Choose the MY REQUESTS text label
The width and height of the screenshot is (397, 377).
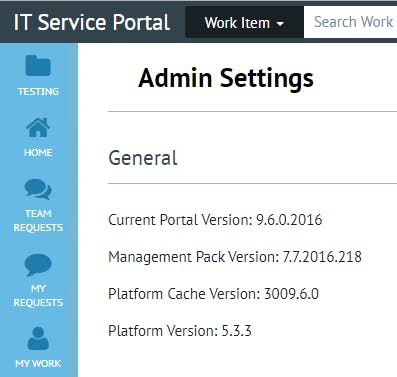pyautogui.click(x=38, y=295)
